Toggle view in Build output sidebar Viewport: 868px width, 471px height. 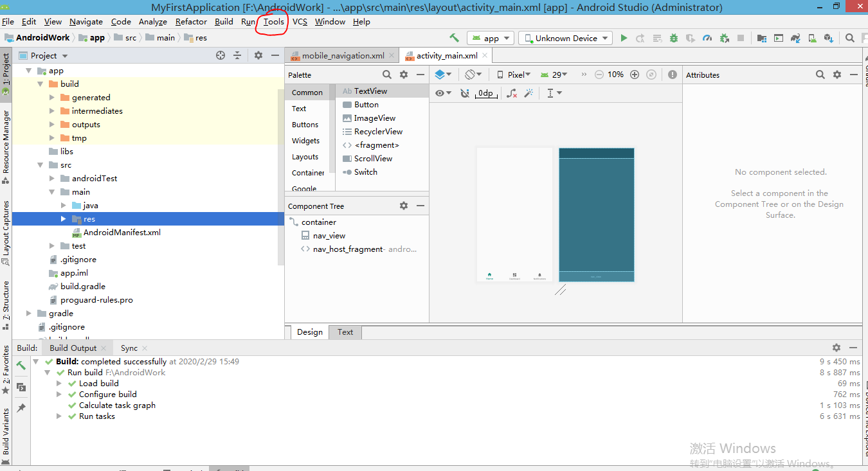coord(21,387)
